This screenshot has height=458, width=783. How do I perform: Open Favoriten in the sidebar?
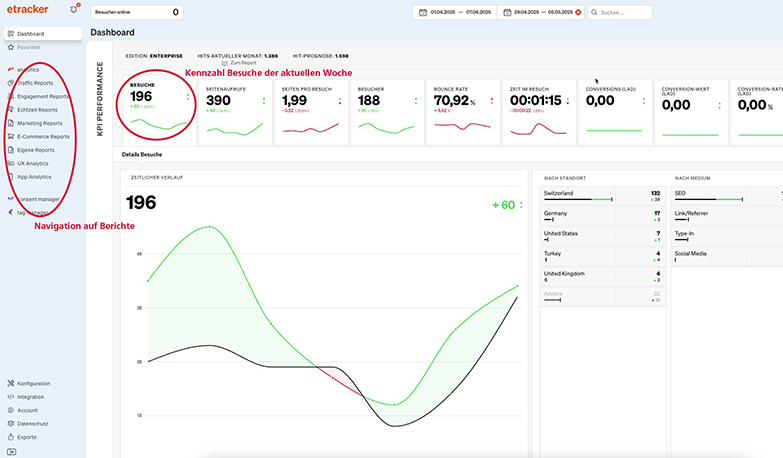coord(28,47)
